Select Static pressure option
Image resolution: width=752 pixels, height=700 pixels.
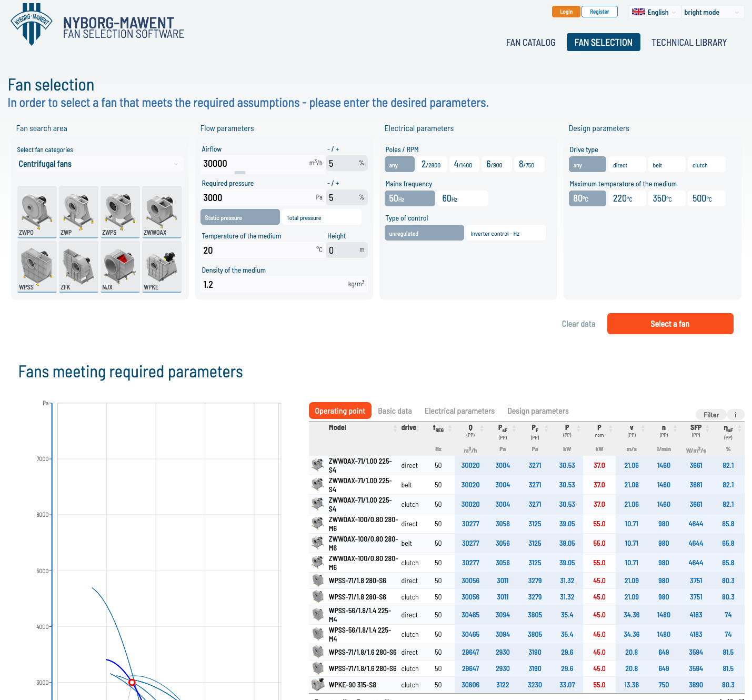point(240,217)
